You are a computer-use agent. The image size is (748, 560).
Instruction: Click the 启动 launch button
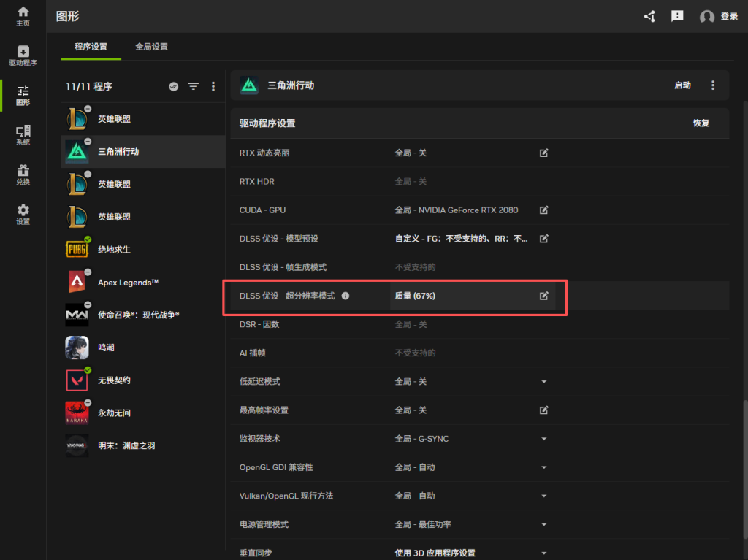click(682, 85)
